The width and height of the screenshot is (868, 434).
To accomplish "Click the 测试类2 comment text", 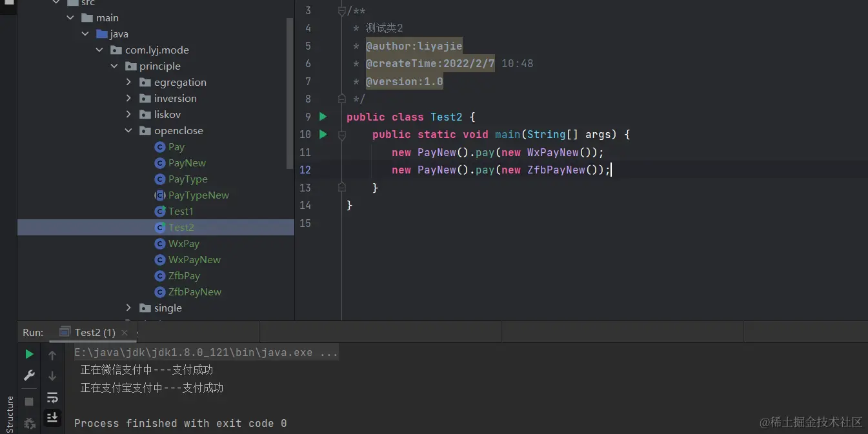I will click(385, 28).
